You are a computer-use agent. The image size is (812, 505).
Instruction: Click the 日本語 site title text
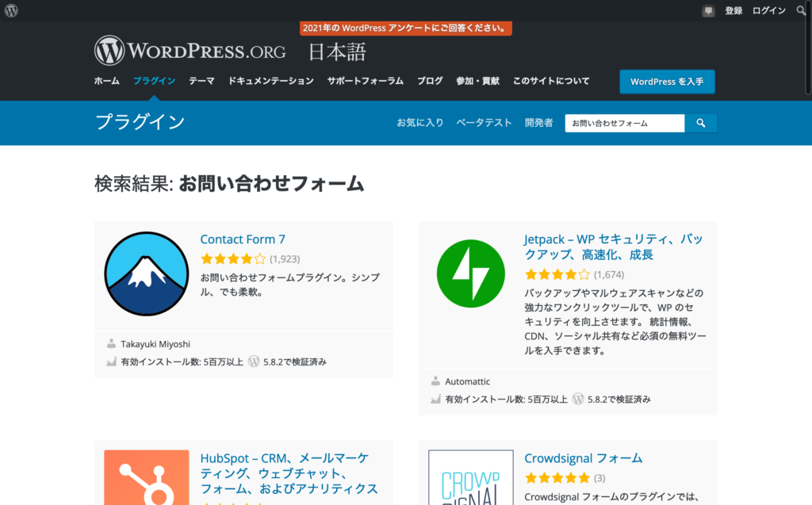[x=337, y=52]
